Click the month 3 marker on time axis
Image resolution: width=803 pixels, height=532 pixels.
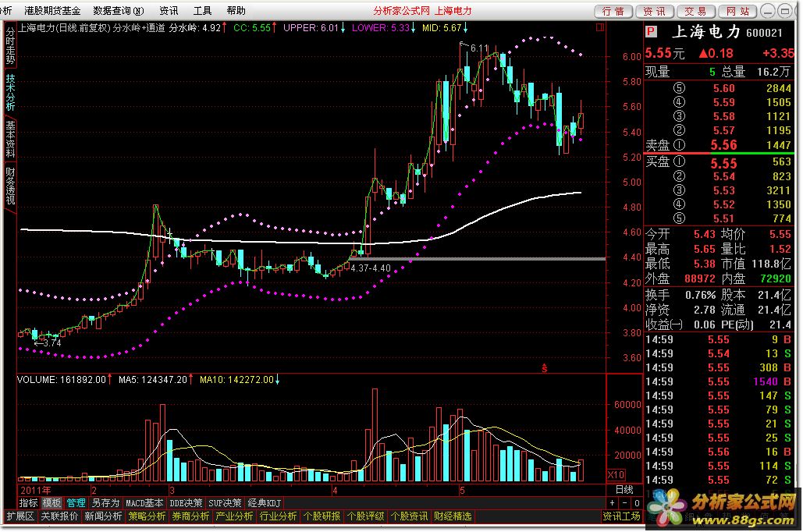172,490
